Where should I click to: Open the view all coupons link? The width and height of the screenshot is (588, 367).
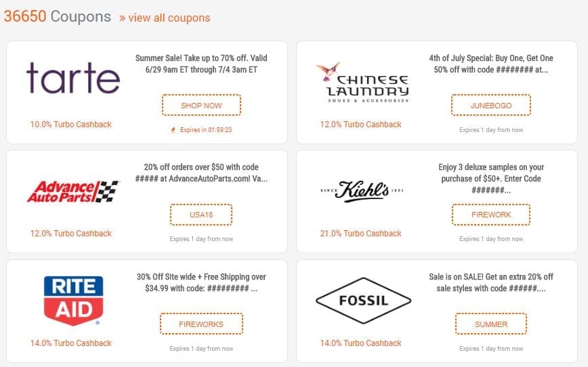(x=165, y=18)
